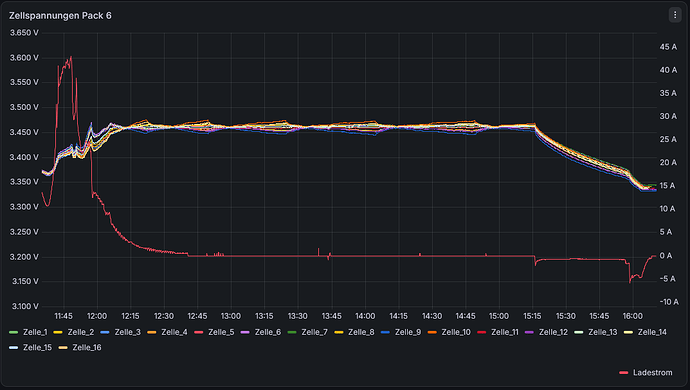This screenshot has width=690, height=390.
Task: Select the Zelle_12 legend label
Action: (553, 332)
